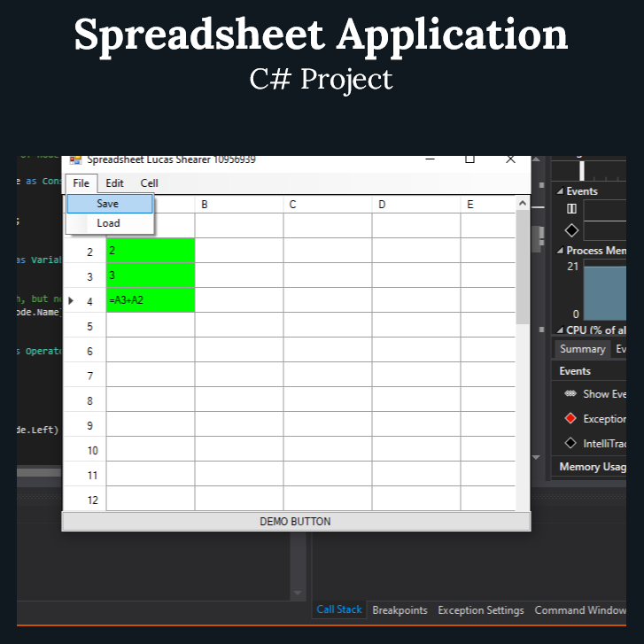The height and width of the screenshot is (644, 644).
Task: Select row header 5
Action: point(85,326)
